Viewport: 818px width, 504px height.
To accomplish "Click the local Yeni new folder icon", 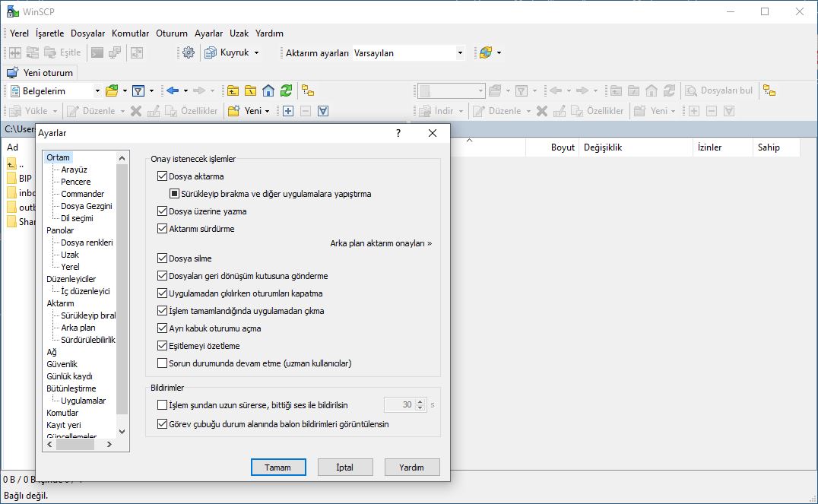I will pyautogui.click(x=234, y=111).
